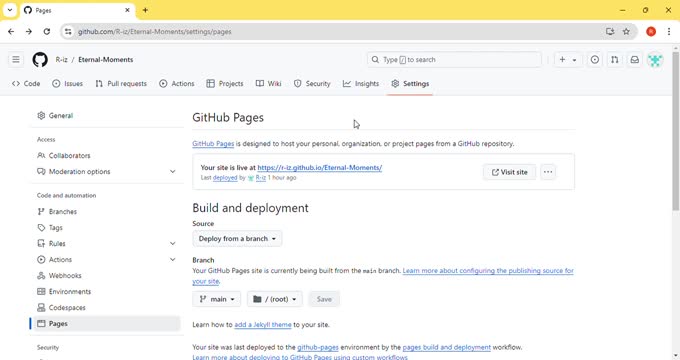Screen dimensions: 680x360
Task: Switch to the Actions tab
Action: pos(177,84)
